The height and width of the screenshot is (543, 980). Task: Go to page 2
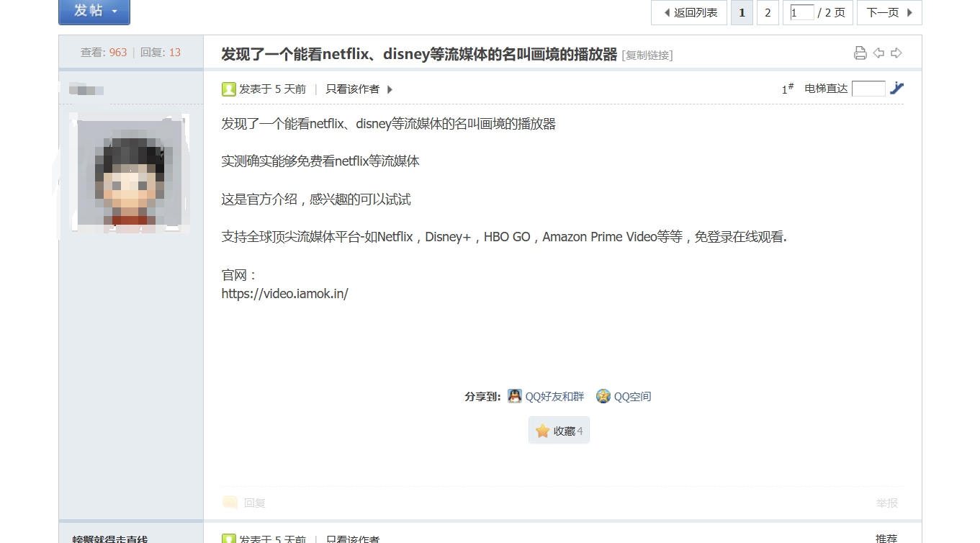pos(768,12)
